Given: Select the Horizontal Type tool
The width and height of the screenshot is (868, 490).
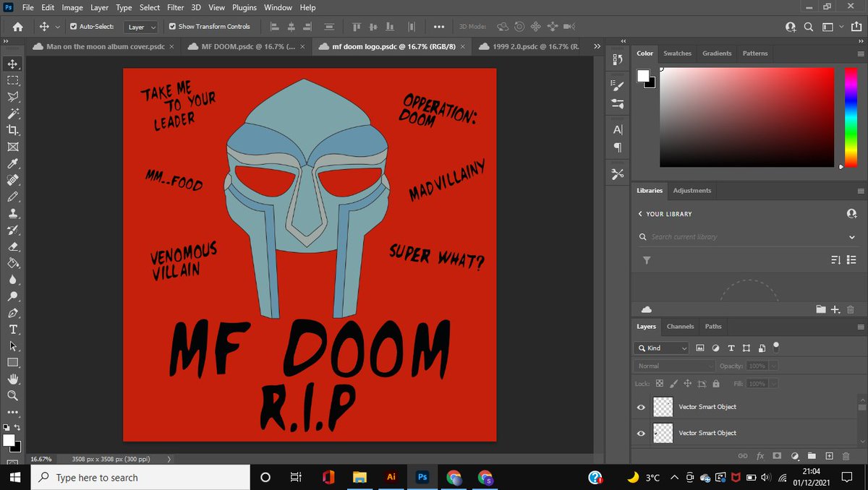Looking at the screenshot, I should tap(13, 330).
